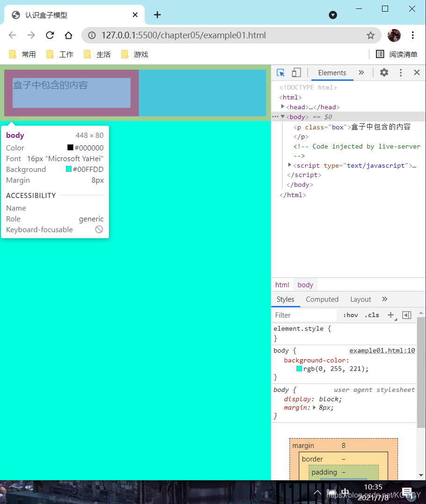
Task: Open the browser home page
Action: (68, 35)
